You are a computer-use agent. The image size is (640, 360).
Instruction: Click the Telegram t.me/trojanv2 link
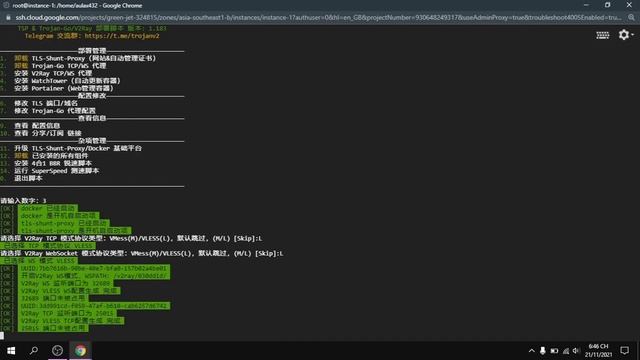(122, 36)
